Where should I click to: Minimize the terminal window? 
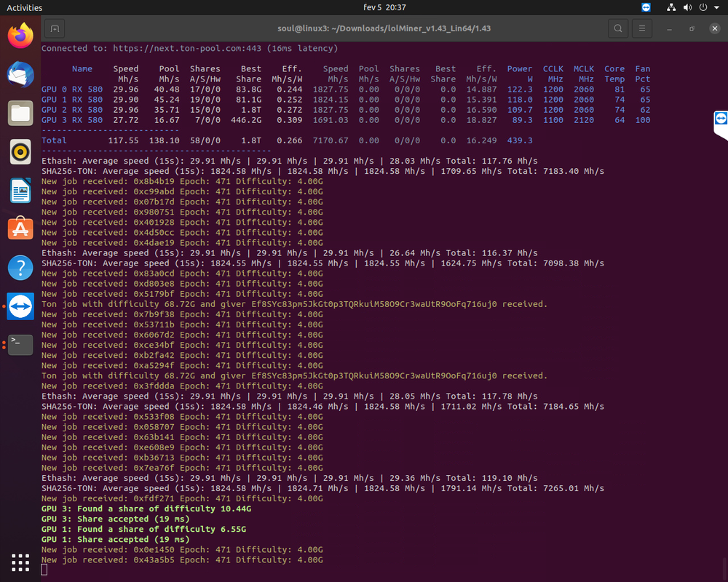(x=669, y=28)
